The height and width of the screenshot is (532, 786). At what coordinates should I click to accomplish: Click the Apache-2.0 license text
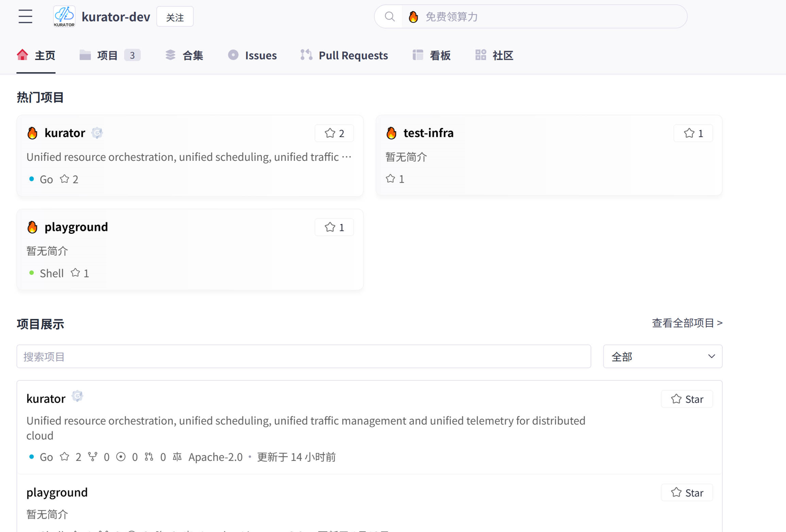point(215,457)
